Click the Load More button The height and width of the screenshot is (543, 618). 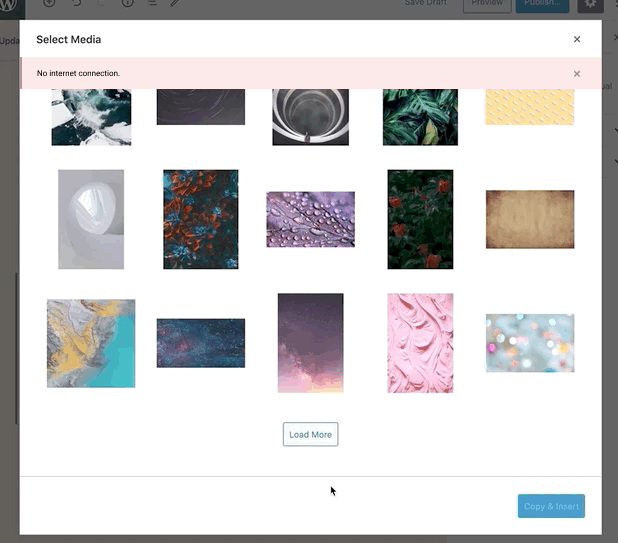point(310,434)
